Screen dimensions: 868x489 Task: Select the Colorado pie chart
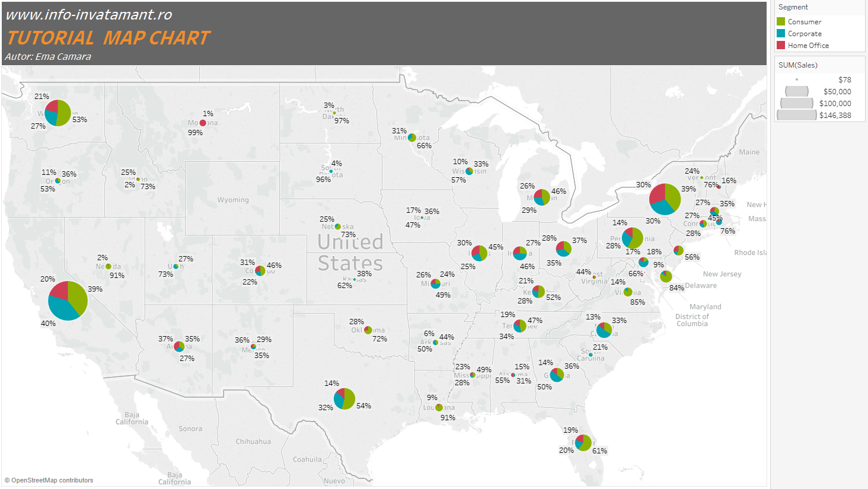(260, 271)
